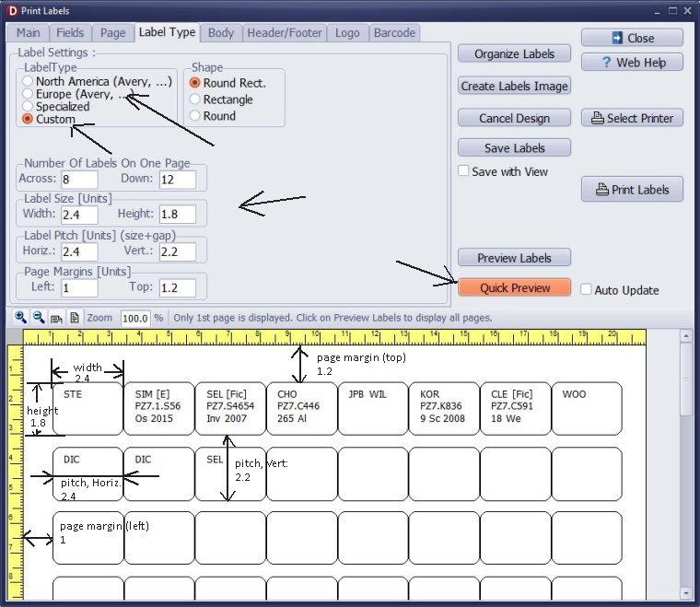Click the fit page width icon
This screenshot has width=700, height=607.
coord(56,317)
